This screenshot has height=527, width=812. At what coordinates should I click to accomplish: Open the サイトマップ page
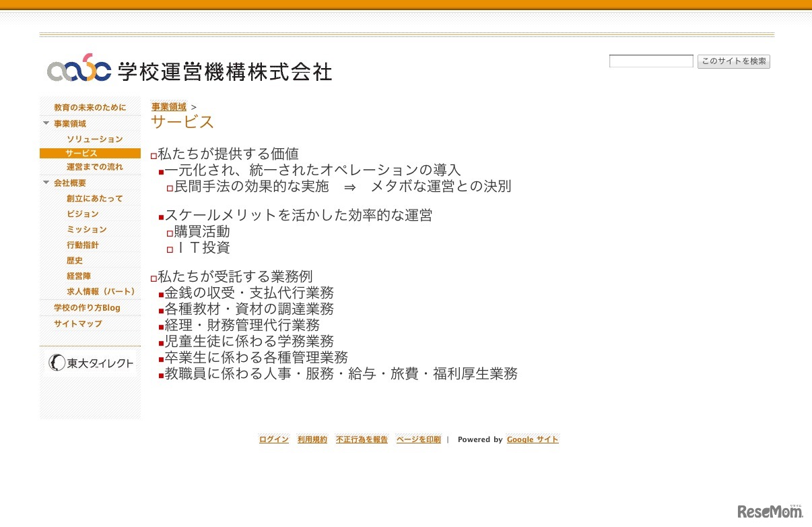click(77, 323)
